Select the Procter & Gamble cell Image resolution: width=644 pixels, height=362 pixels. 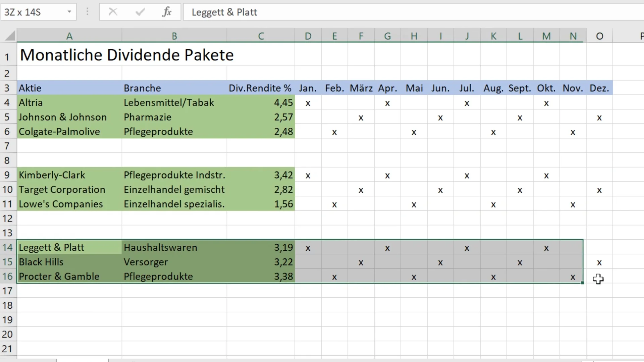[69, 276]
